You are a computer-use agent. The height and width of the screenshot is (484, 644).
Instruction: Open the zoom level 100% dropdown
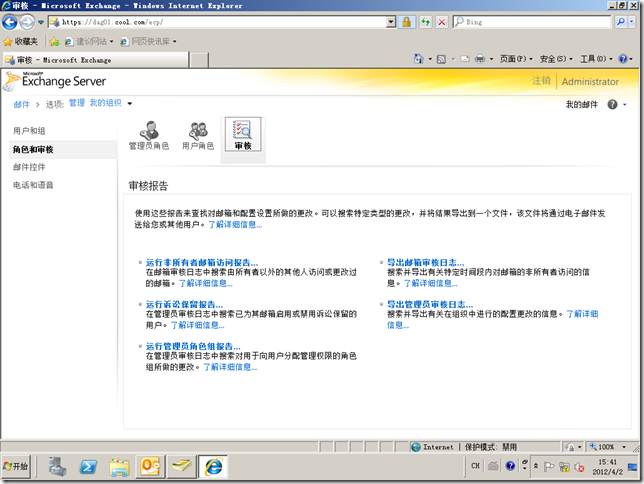[608, 447]
